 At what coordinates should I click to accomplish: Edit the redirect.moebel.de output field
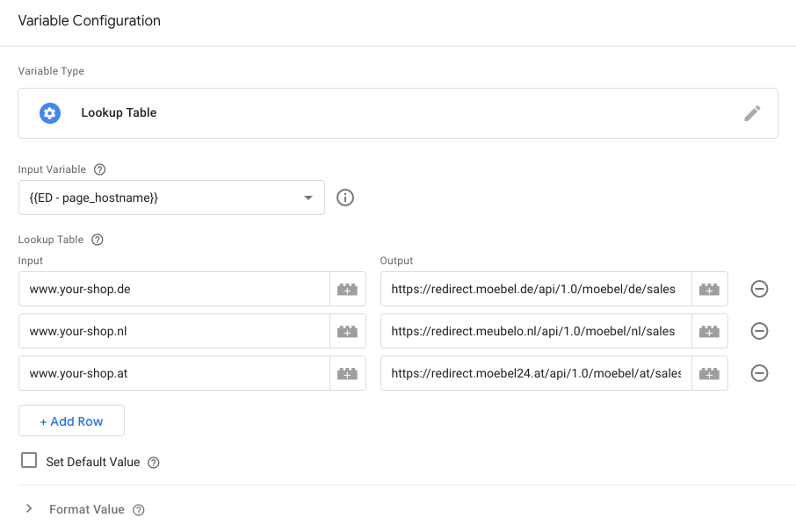(x=536, y=289)
